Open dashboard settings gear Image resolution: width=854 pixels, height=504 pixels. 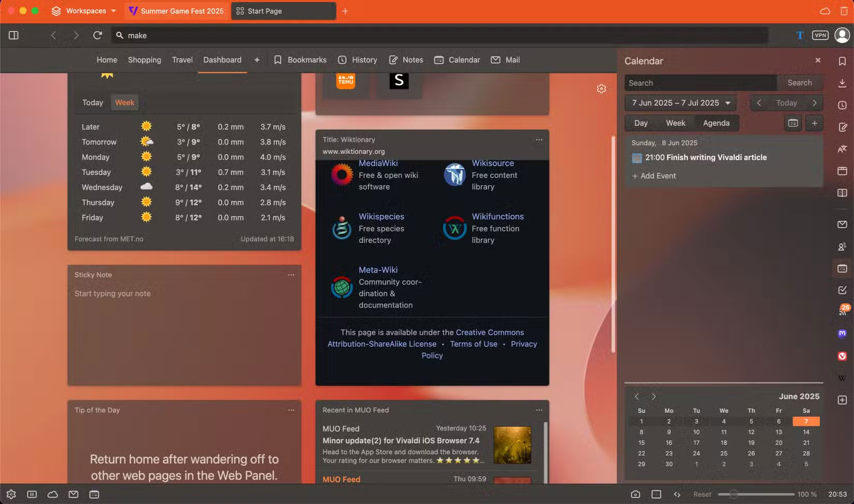tap(601, 88)
